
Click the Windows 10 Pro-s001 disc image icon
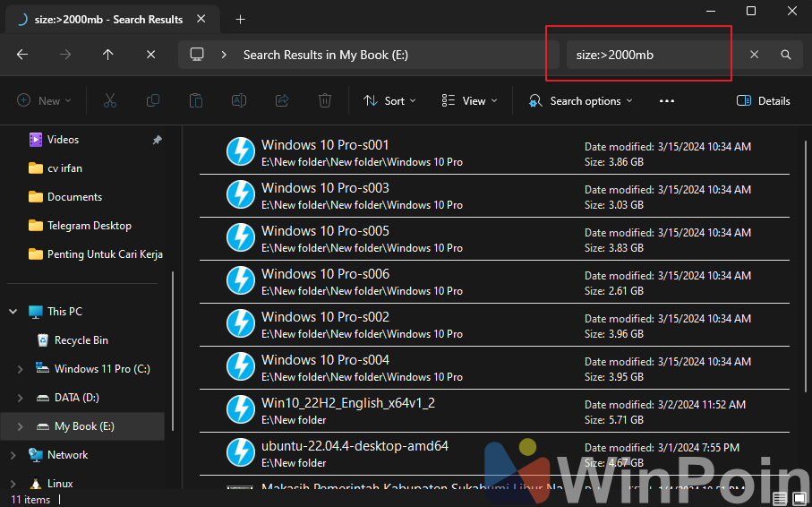coord(241,151)
